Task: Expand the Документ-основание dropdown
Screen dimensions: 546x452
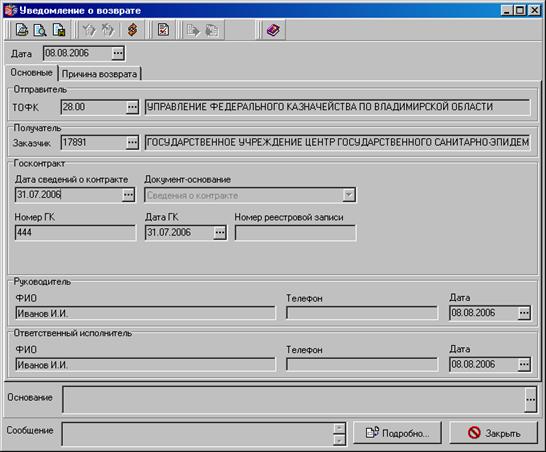Action: point(349,195)
